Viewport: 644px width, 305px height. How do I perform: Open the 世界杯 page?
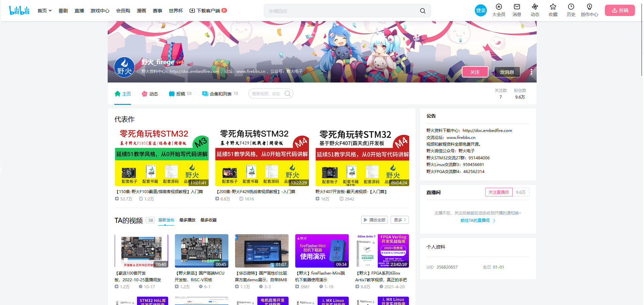(x=176, y=11)
